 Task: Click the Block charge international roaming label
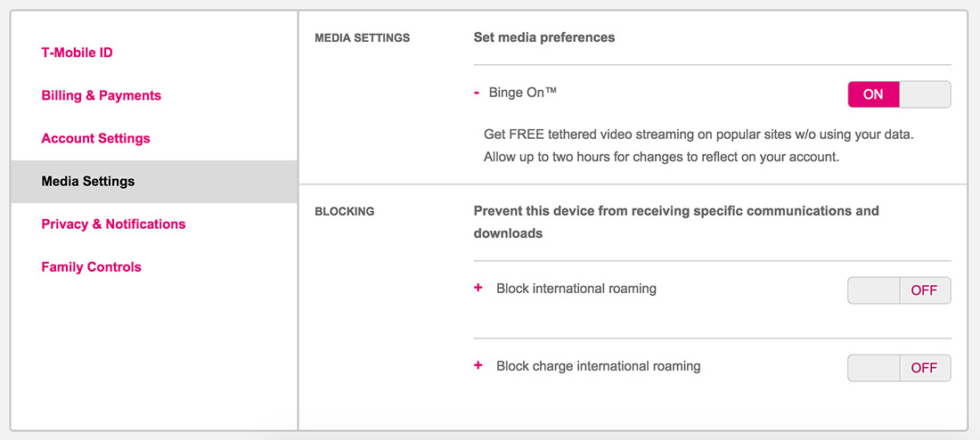599,366
